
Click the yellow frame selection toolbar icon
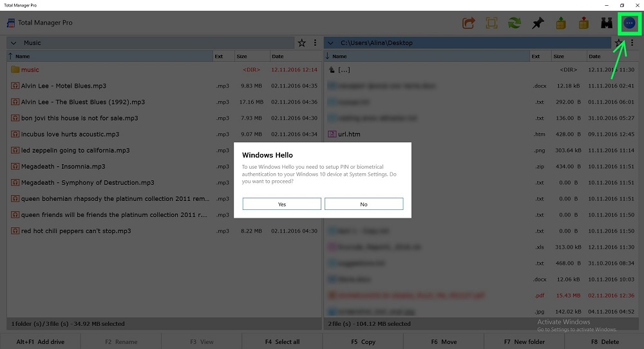[x=491, y=23]
